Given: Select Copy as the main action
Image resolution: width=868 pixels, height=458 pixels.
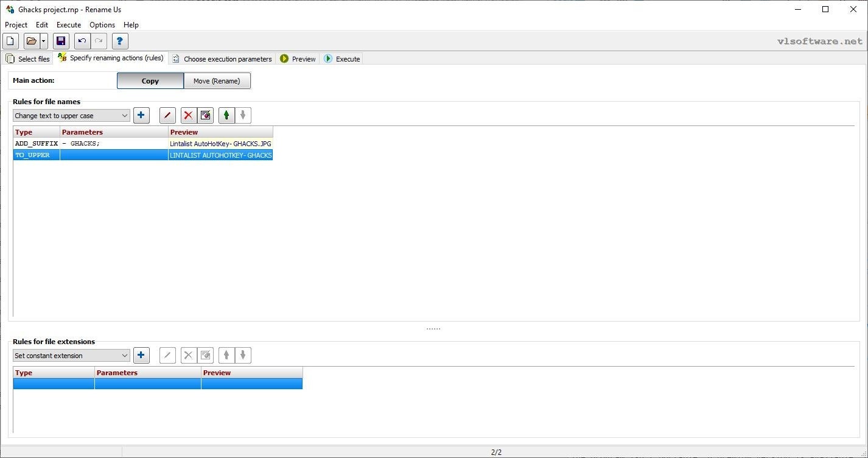Looking at the screenshot, I should point(150,81).
